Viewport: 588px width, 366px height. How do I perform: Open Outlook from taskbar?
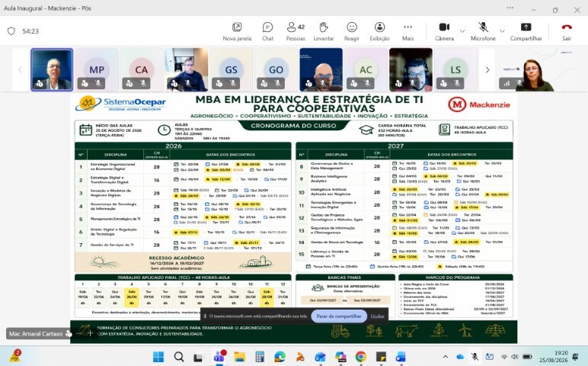tap(320, 356)
